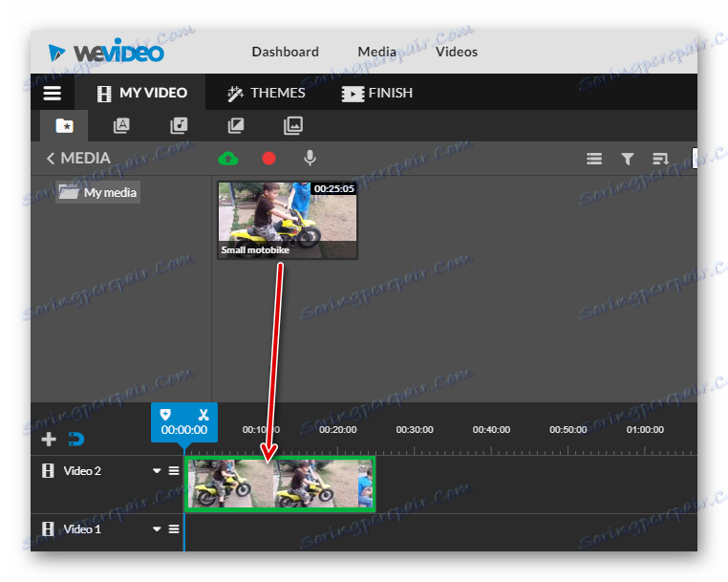The width and height of the screenshot is (728, 582).
Task: Expand the Video 2 track dropdown arrow
Action: [x=157, y=471]
